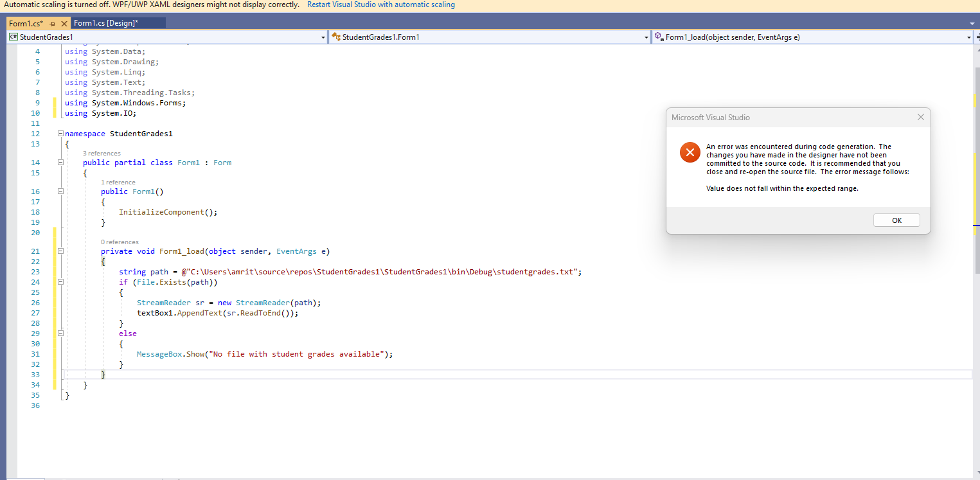Switch to the Form1.cs [Design]* tab
980x480 pixels.
point(106,23)
